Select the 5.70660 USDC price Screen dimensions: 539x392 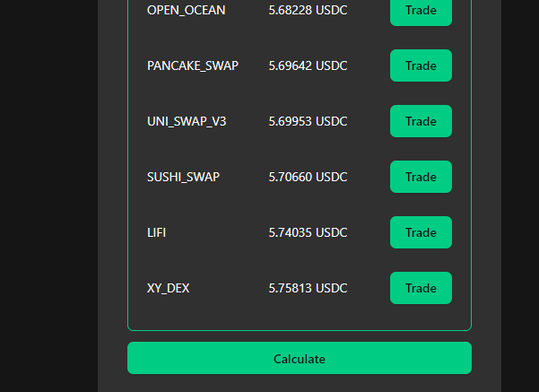pyautogui.click(x=308, y=177)
